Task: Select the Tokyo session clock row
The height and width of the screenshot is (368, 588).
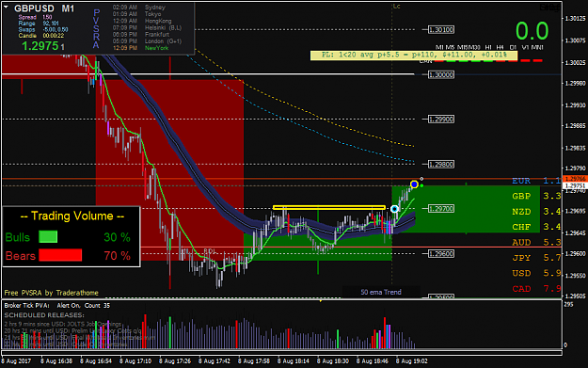Action: 136,14
